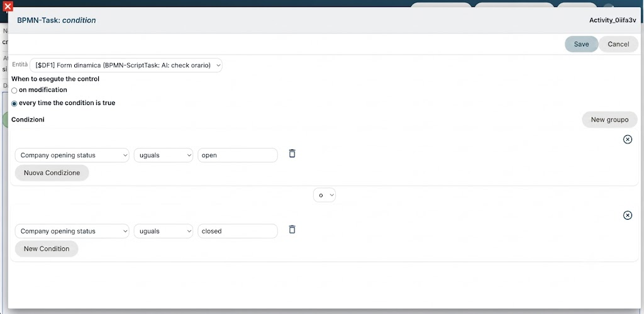Expand second 'Company opening status' field dropdown
The height and width of the screenshot is (314, 644).
(72, 231)
